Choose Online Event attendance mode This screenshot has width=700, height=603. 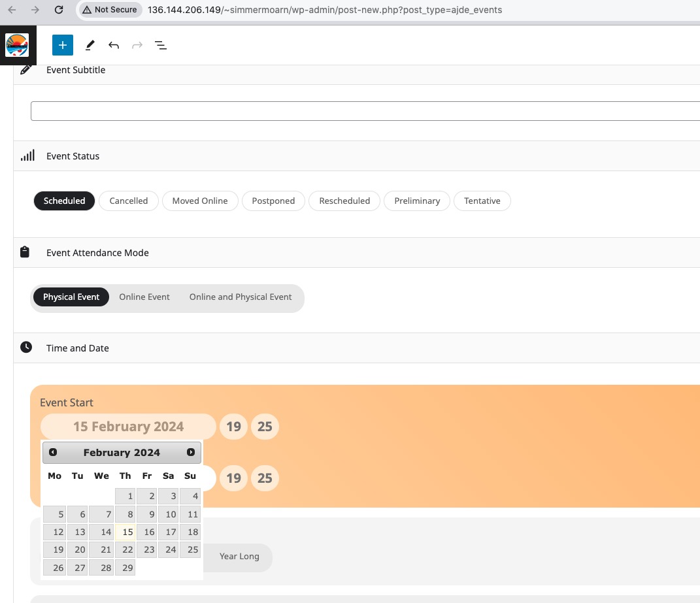point(144,297)
